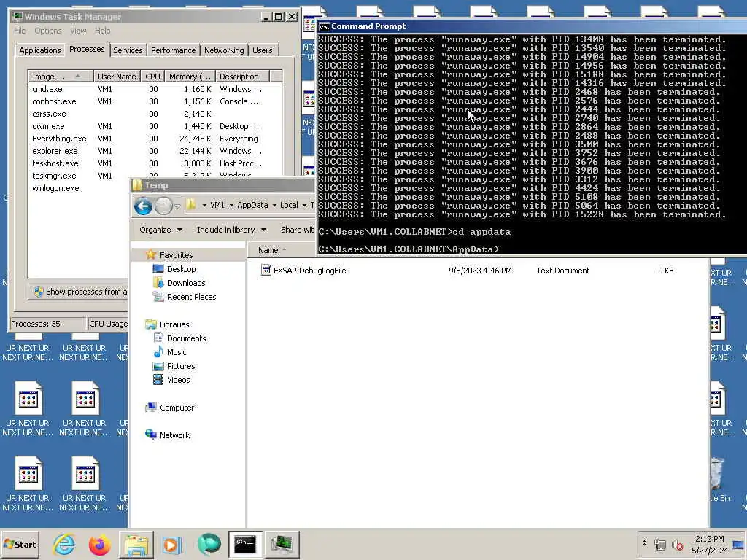Screen dimensions: 747x560
Task: Select explorer.exe process row
Action: (155, 151)
